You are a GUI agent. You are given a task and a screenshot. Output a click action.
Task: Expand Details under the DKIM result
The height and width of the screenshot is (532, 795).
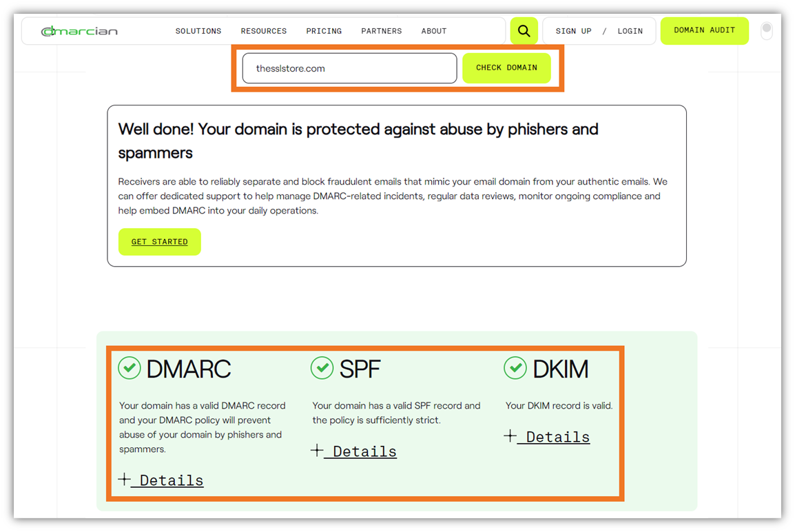[546, 436]
